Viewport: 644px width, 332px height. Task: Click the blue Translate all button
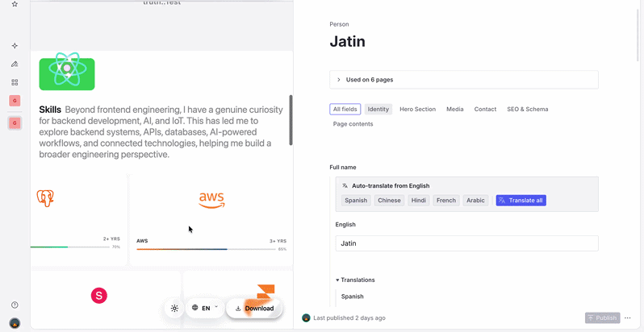click(521, 201)
